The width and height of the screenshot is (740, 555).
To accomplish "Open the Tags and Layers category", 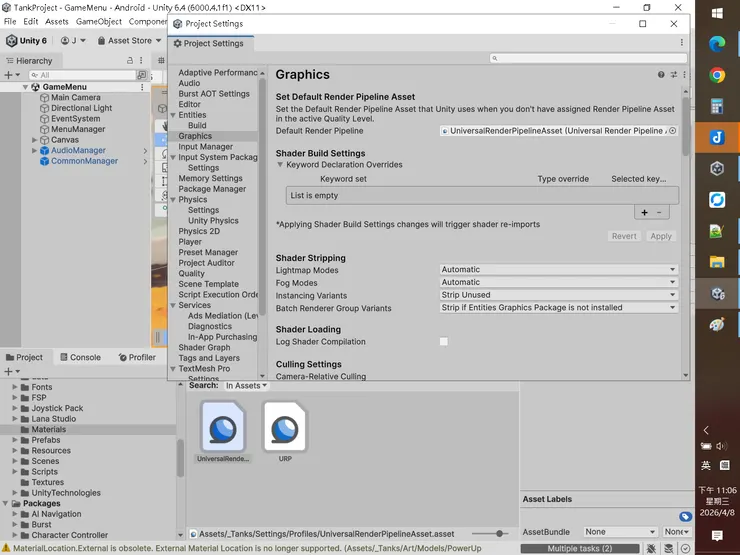I will pyautogui.click(x=209, y=358).
